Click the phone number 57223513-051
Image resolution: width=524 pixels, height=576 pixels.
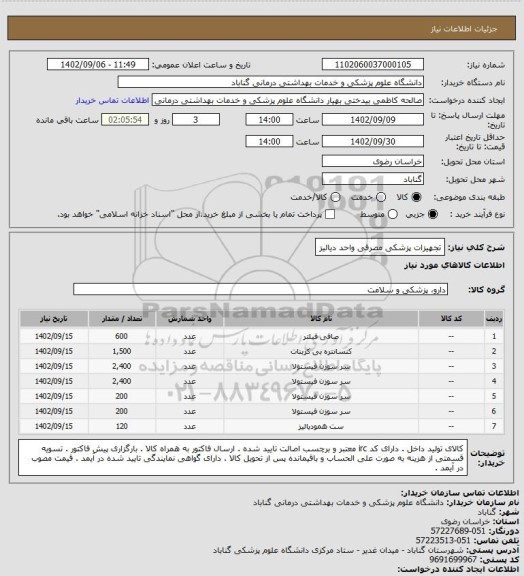click(x=443, y=541)
